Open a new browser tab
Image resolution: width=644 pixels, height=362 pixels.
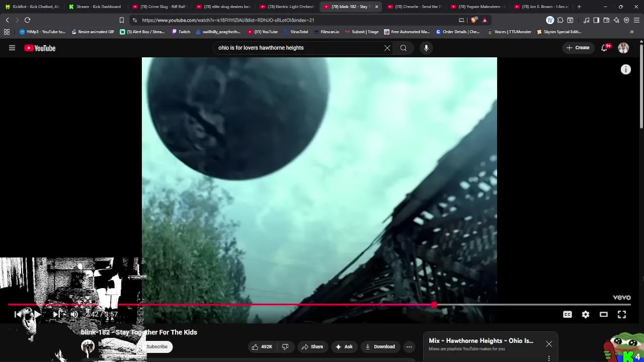point(579,7)
